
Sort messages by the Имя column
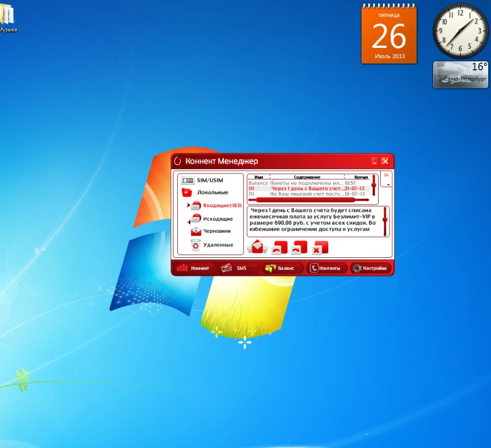point(259,177)
